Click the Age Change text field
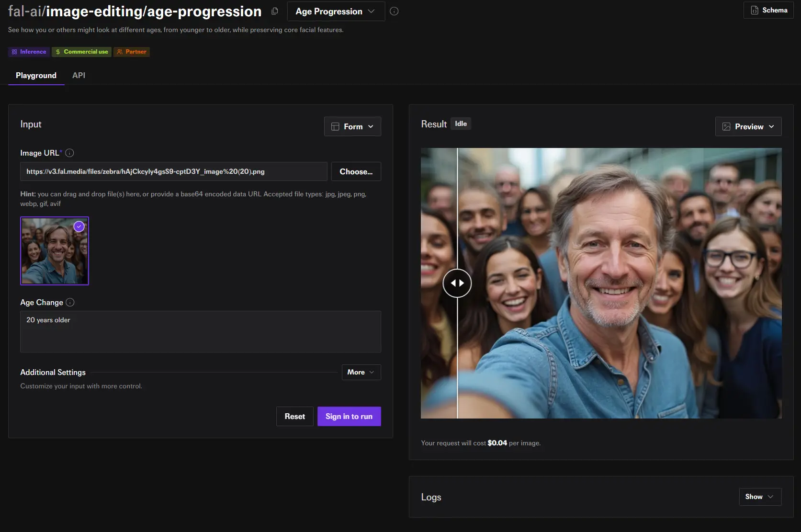Image resolution: width=801 pixels, height=532 pixels. pyautogui.click(x=200, y=331)
